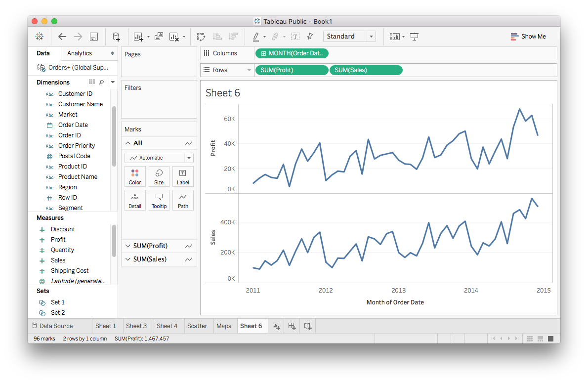Screen dimensions: 588x383
Task: Open the Label marks card
Action: point(182,176)
